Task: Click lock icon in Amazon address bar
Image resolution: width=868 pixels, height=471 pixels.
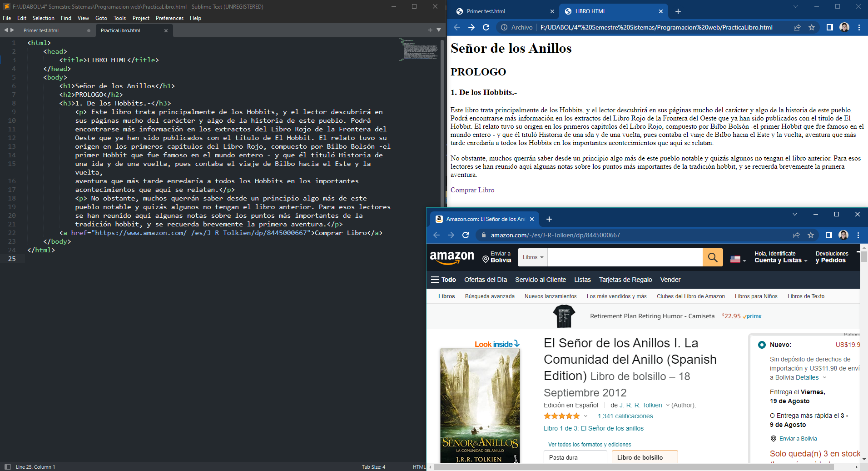Action: pos(483,235)
